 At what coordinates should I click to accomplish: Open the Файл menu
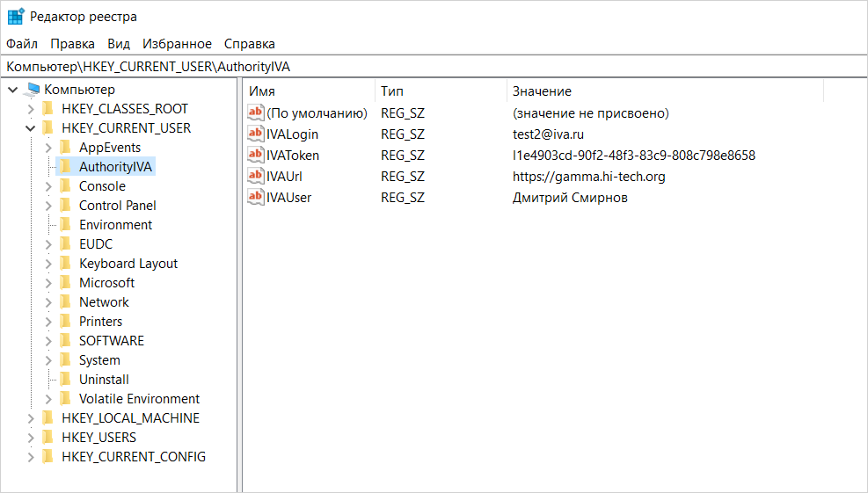pyautogui.click(x=22, y=44)
